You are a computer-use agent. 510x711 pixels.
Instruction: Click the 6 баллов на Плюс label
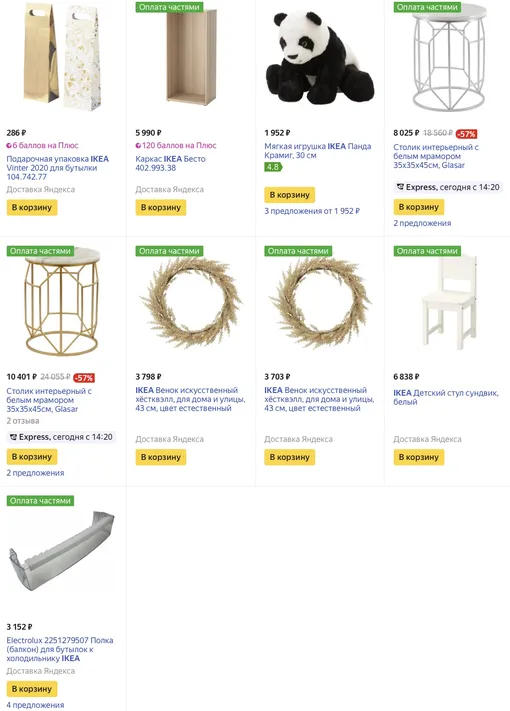(x=42, y=146)
